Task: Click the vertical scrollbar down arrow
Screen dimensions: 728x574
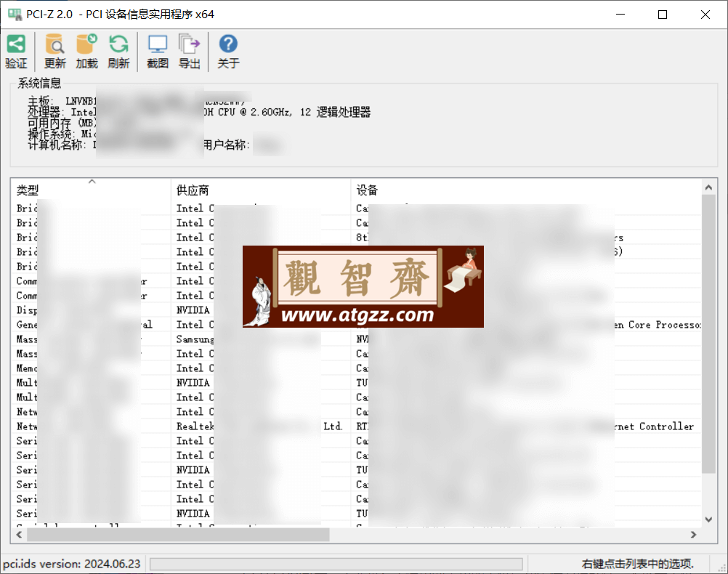Action: [x=708, y=520]
